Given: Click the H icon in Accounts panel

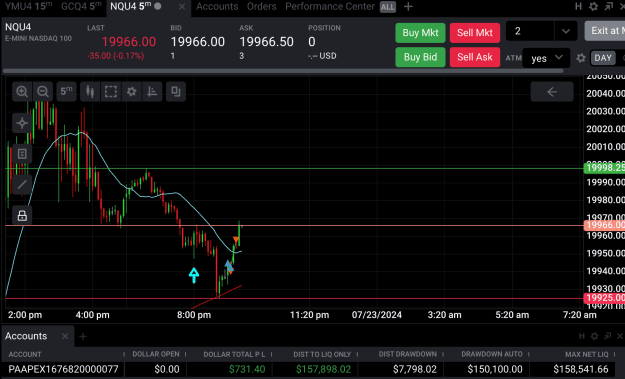Looking at the screenshot, I should coord(582,336).
